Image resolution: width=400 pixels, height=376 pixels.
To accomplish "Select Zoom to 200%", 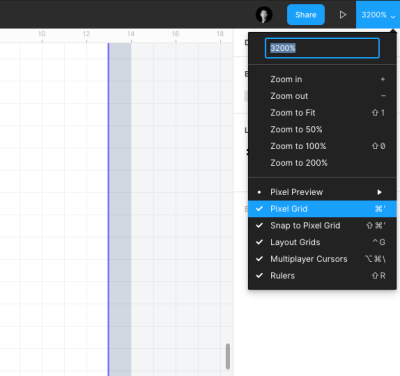I will [322, 163].
